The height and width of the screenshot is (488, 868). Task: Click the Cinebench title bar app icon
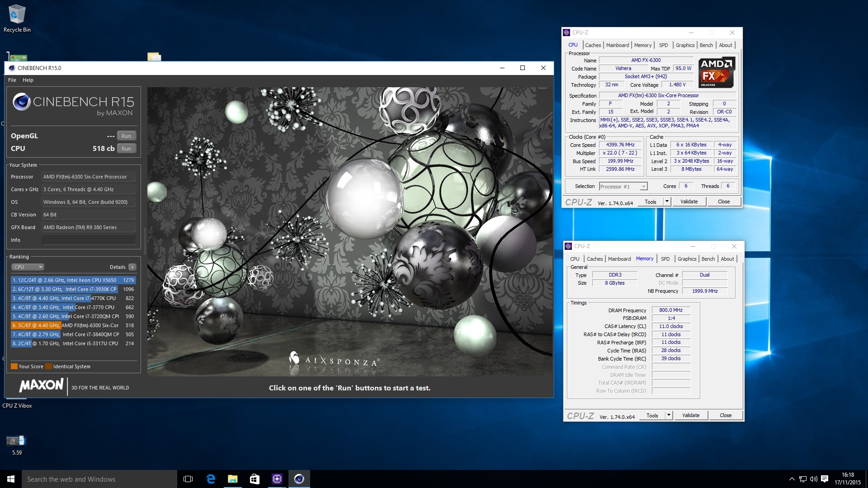pos(12,68)
